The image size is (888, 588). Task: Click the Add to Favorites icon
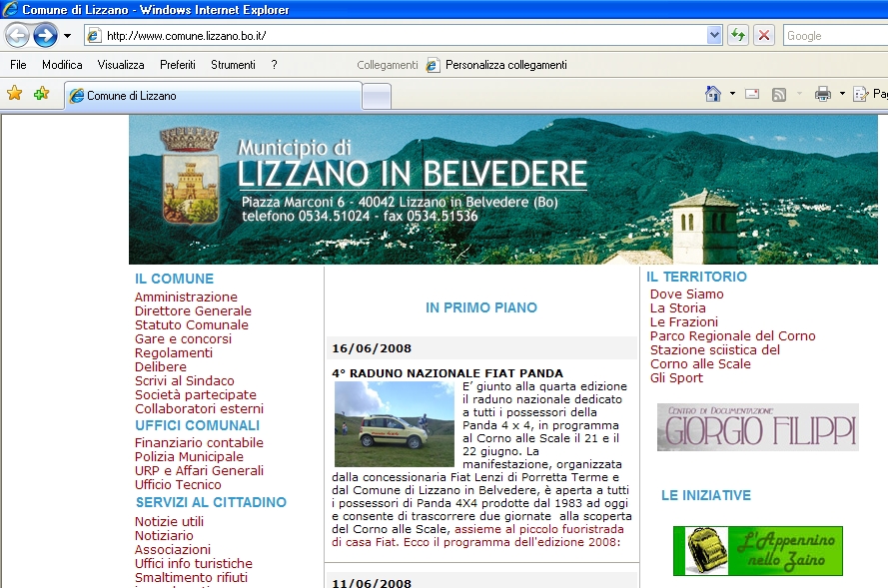click(41, 94)
